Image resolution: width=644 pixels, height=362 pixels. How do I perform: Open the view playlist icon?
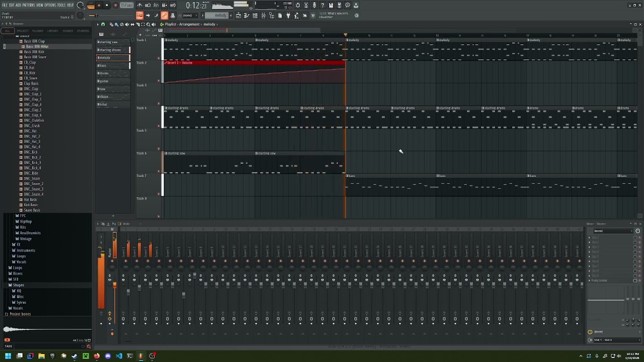238,16
